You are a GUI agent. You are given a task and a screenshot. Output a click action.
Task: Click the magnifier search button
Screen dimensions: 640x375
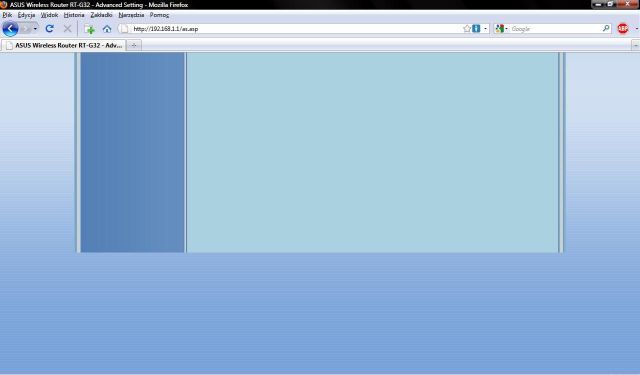pyautogui.click(x=606, y=29)
